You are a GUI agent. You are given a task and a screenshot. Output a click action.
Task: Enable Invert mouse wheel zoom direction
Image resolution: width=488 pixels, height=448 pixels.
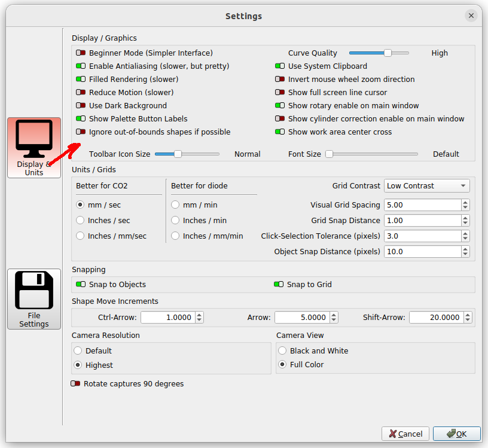click(279, 79)
